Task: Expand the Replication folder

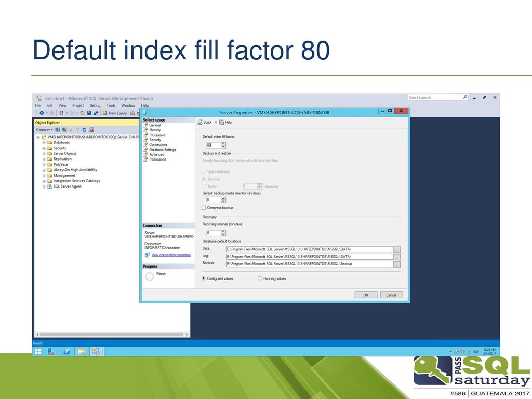Action: pyautogui.click(x=44, y=159)
